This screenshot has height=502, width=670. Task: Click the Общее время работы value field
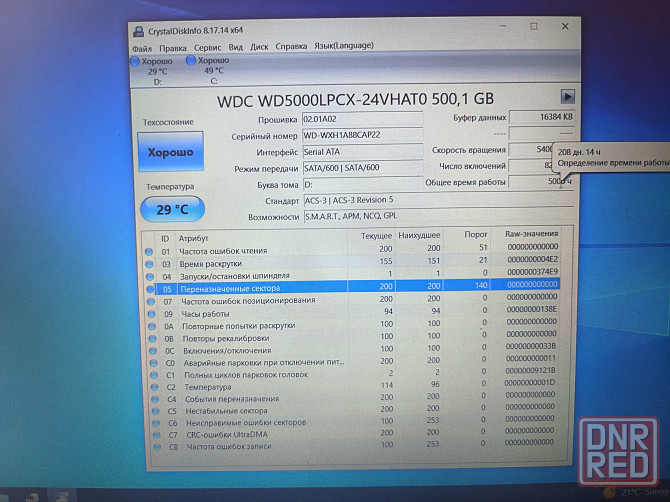(541, 182)
